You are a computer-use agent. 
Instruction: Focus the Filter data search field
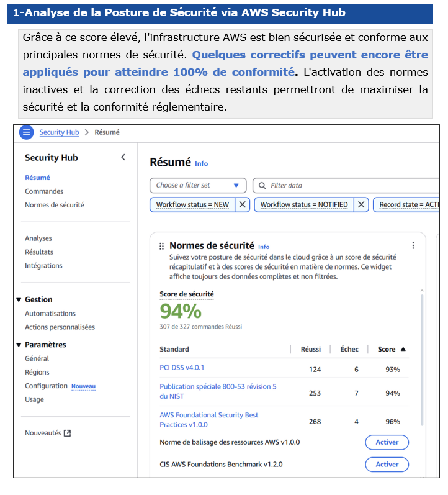click(x=346, y=185)
